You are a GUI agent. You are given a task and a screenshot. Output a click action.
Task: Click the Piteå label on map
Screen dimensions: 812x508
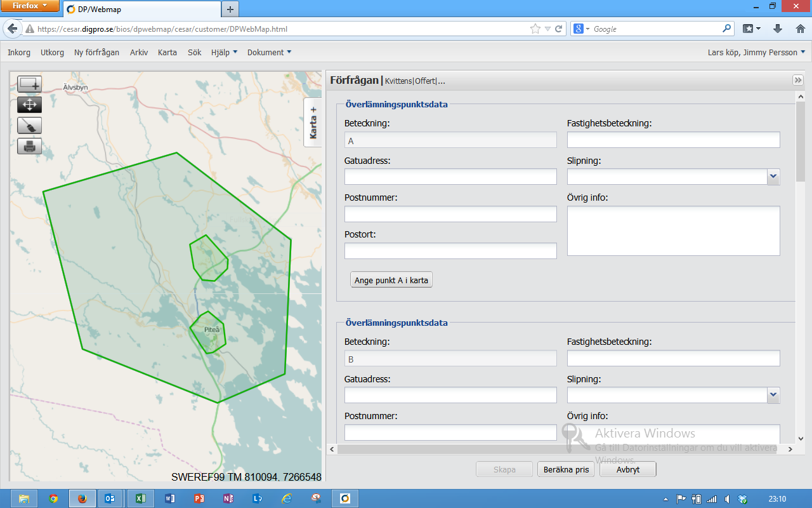point(212,330)
